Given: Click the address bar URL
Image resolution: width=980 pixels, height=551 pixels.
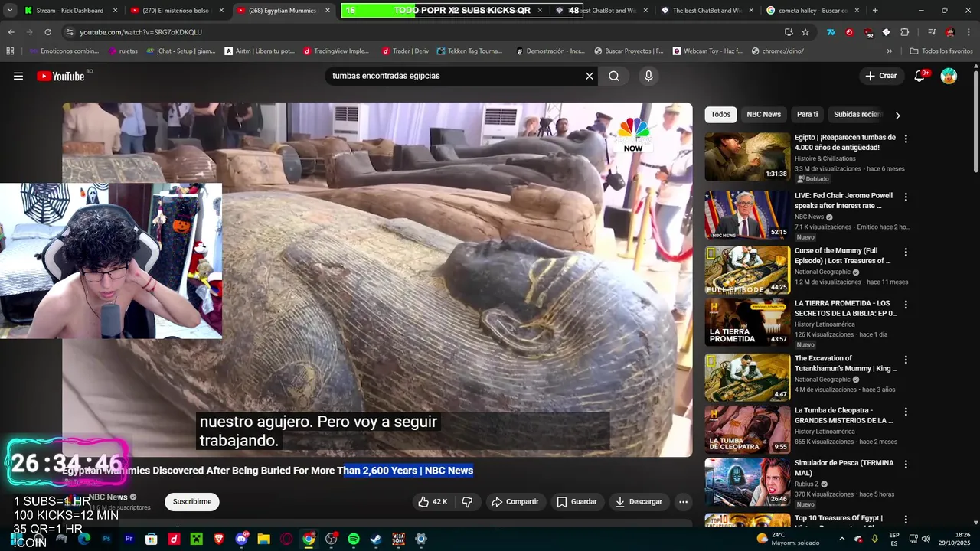Looking at the screenshot, I should click(x=141, y=32).
